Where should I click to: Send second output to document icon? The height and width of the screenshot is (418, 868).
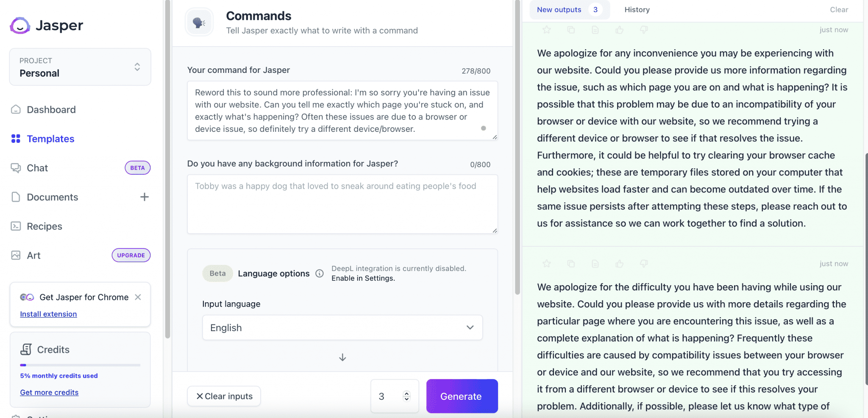tap(595, 264)
